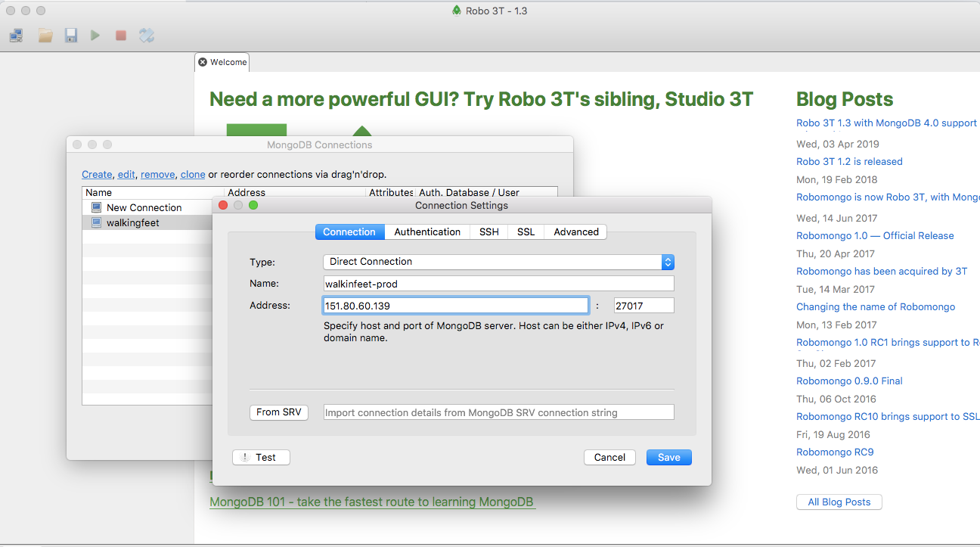
Task: Click the Address field with 151.80.60.139
Action: click(x=456, y=306)
